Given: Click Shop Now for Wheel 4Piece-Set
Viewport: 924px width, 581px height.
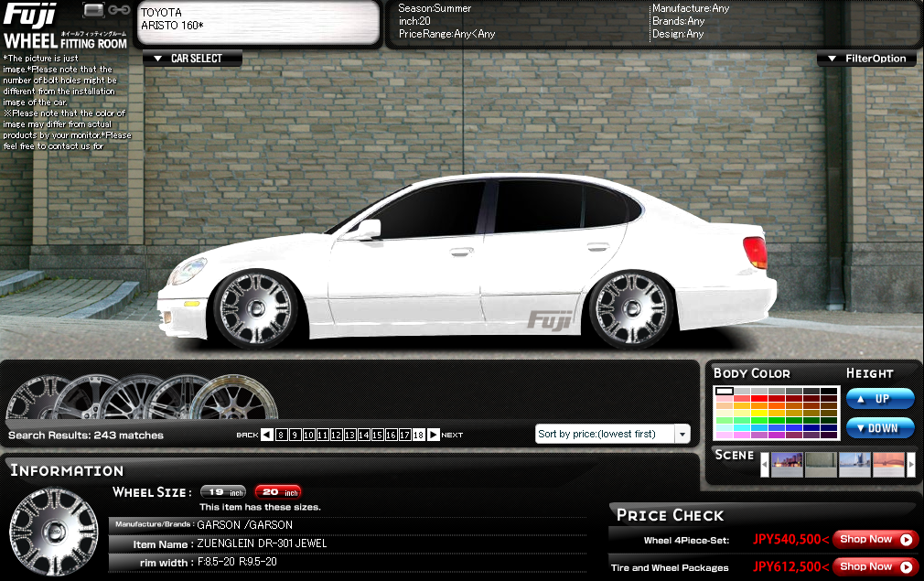Looking at the screenshot, I should [876, 539].
